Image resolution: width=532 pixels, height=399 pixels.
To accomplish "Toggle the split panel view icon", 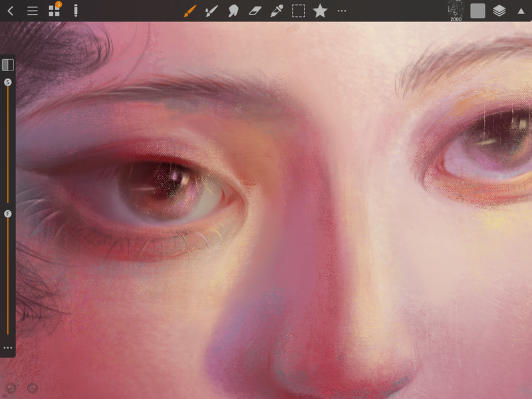I will click(x=8, y=65).
